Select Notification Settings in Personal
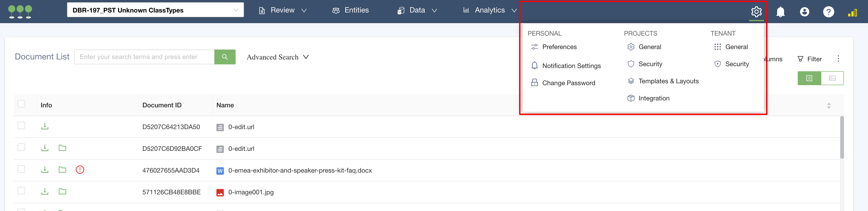The width and height of the screenshot is (868, 211). pos(571,66)
